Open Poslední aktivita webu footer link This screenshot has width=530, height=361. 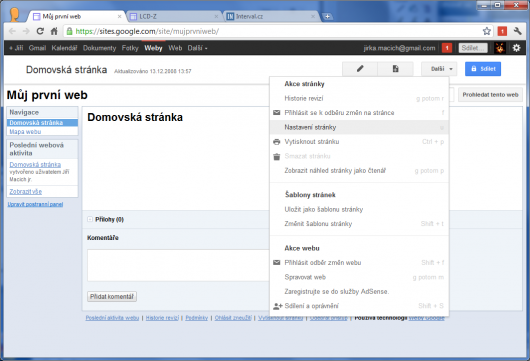tap(112, 318)
